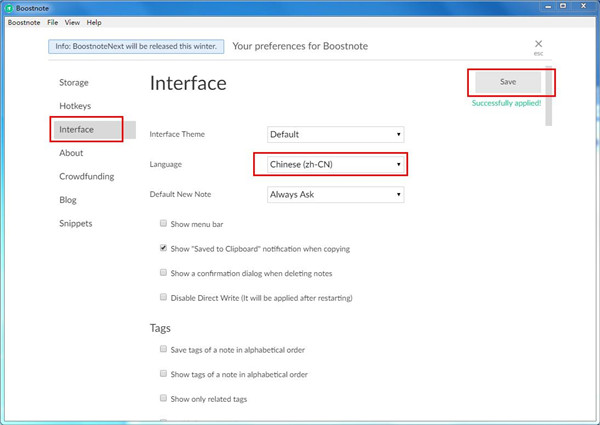Open the View menu
The height and width of the screenshot is (425, 600).
[x=72, y=22]
